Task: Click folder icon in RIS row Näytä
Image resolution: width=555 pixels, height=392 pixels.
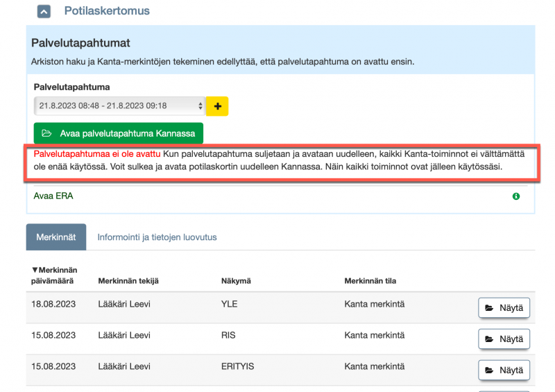Action: tap(489, 339)
